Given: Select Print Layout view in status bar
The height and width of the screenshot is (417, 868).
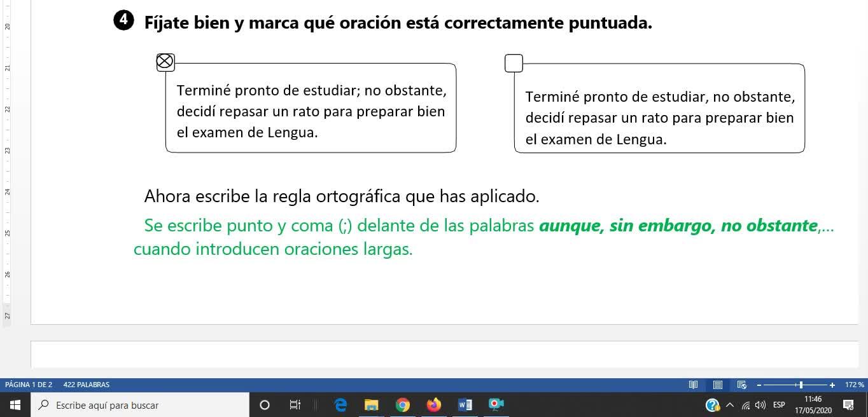Looking at the screenshot, I should coord(718,385).
